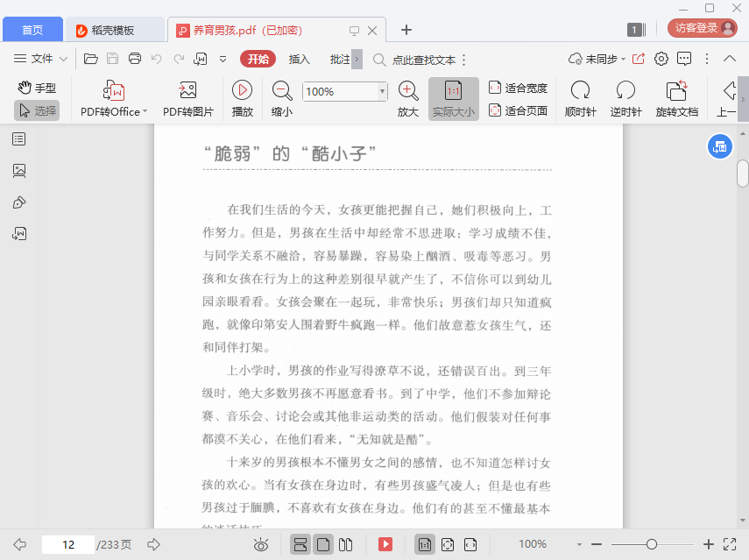The height and width of the screenshot is (560, 749).
Task: Rotate page with 顺时针 icon
Action: [580, 91]
